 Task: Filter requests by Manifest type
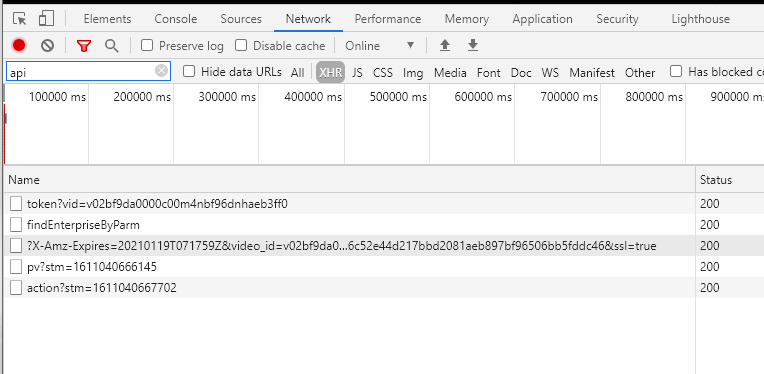(592, 73)
